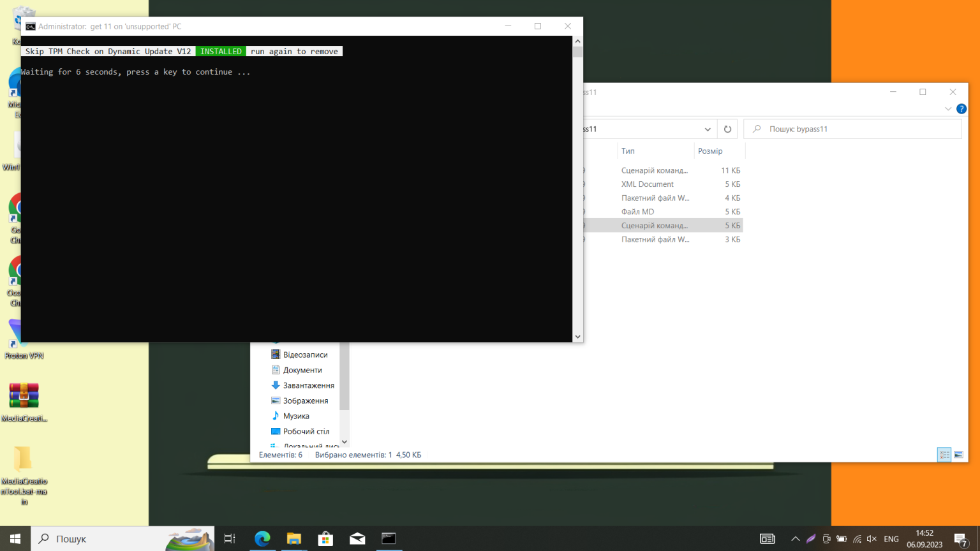Show hidden icons in the system tray
980x551 pixels.
click(x=796, y=539)
